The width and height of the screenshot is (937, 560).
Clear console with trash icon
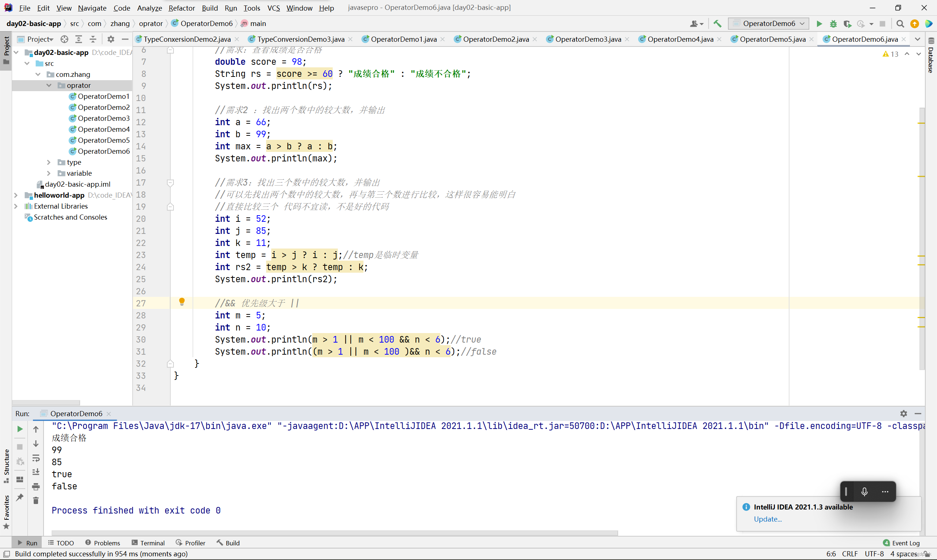coord(36,500)
